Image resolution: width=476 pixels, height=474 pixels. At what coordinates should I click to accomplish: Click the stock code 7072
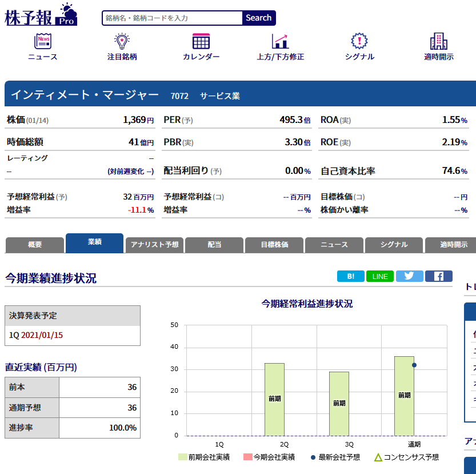[x=179, y=96]
